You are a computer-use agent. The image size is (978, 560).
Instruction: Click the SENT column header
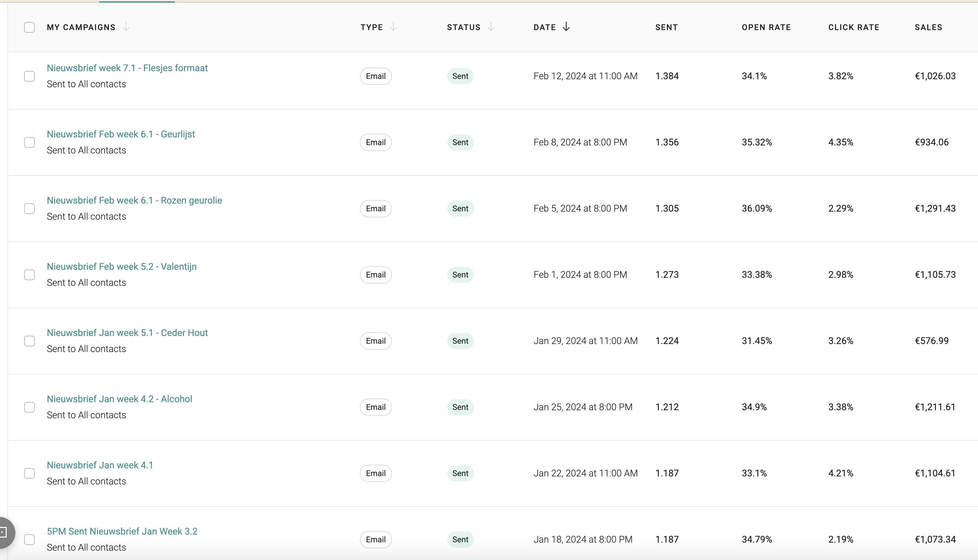666,27
